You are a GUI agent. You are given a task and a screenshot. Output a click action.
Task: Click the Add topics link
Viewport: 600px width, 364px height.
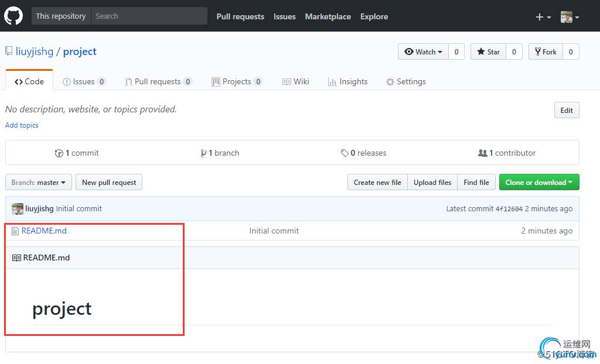pos(22,125)
